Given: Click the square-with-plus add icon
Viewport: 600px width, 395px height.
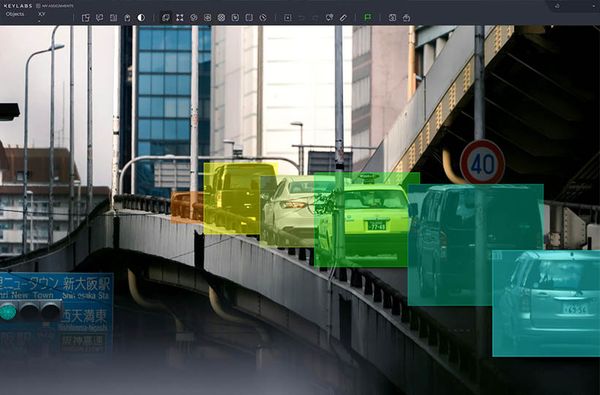Looking at the screenshot, I should point(288,18).
